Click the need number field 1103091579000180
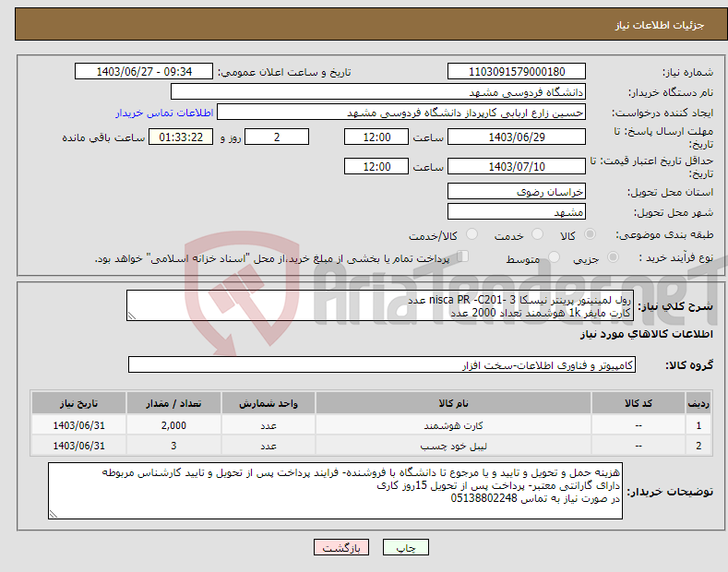Image resolution: width=728 pixels, height=572 pixels. click(517, 72)
